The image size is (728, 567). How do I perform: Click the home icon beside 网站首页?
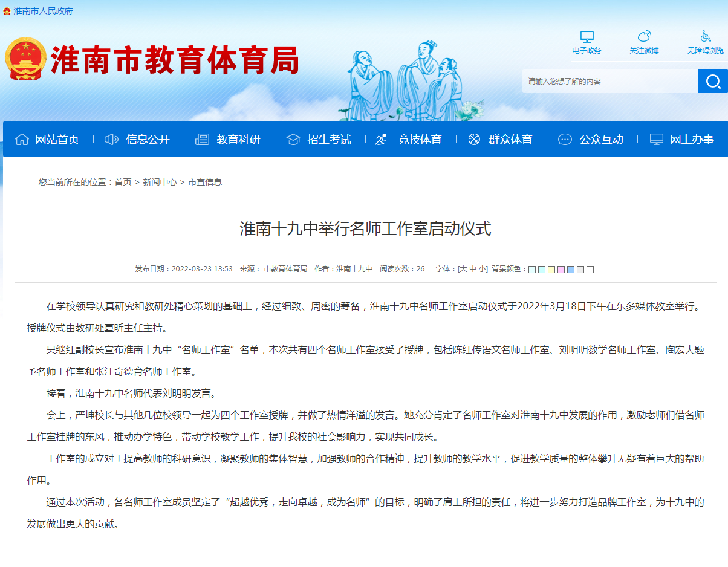coord(22,139)
